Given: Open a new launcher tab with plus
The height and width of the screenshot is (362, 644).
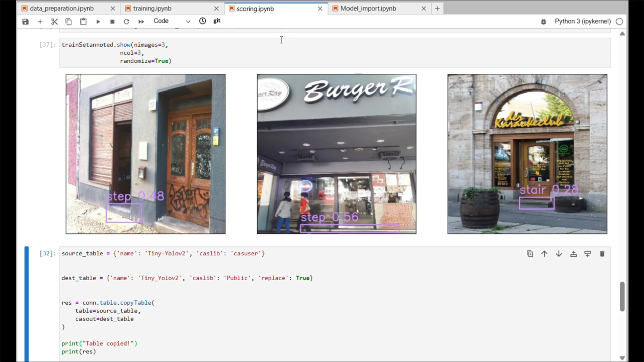Looking at the screenshot, I should coord(437,9).
